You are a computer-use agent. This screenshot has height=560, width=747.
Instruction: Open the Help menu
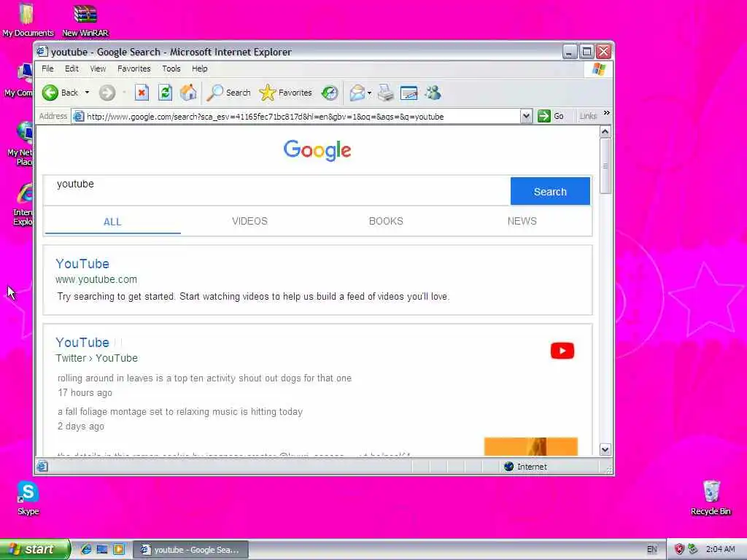tap(200, 69)
